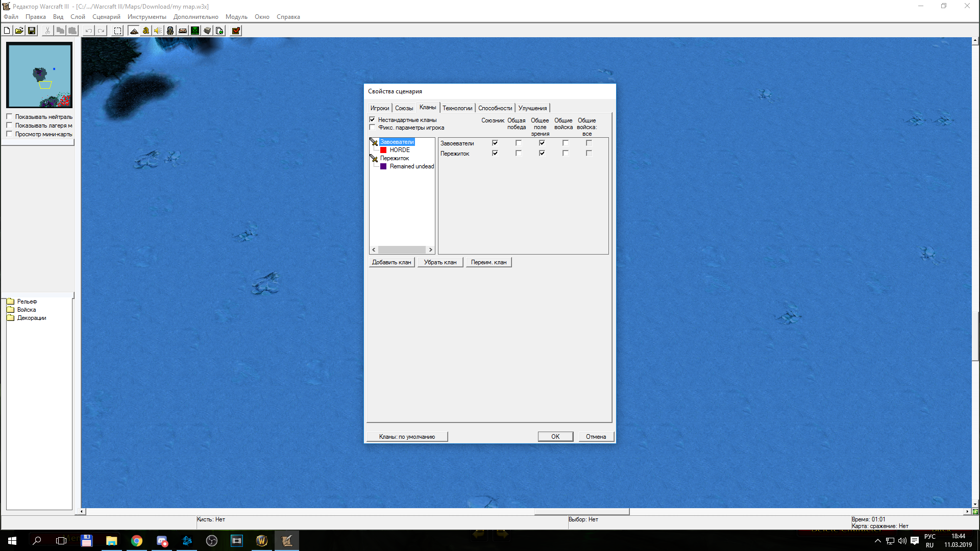980x551 pixels.
Task: Check Общие войска for Завоеватели row
Action: coord(565,143)
